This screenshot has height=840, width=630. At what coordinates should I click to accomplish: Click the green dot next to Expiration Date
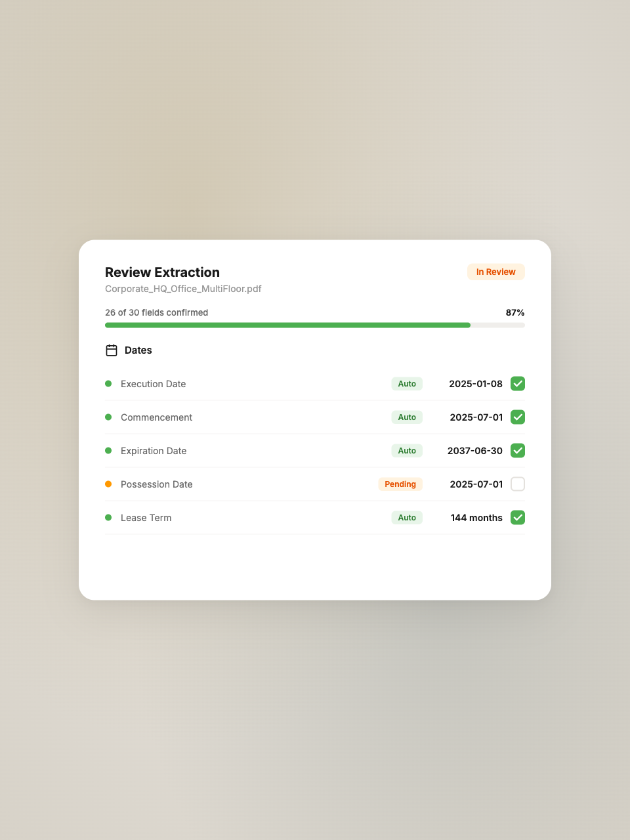(x=108, y=451)
